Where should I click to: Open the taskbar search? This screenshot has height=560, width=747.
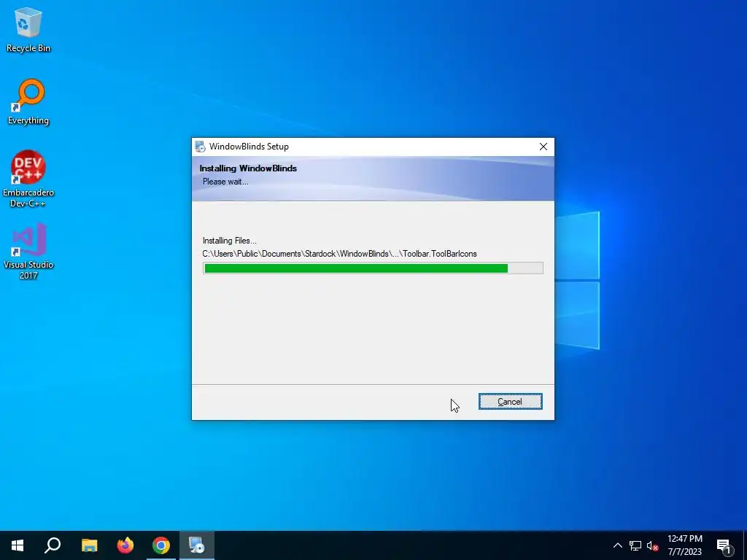pyautogui.click(x=53, y=545)
